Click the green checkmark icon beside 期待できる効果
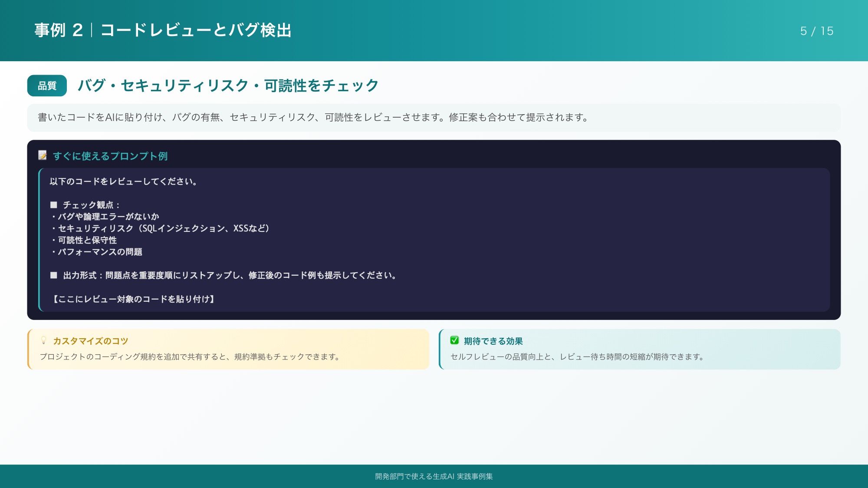 coord(454,340)
